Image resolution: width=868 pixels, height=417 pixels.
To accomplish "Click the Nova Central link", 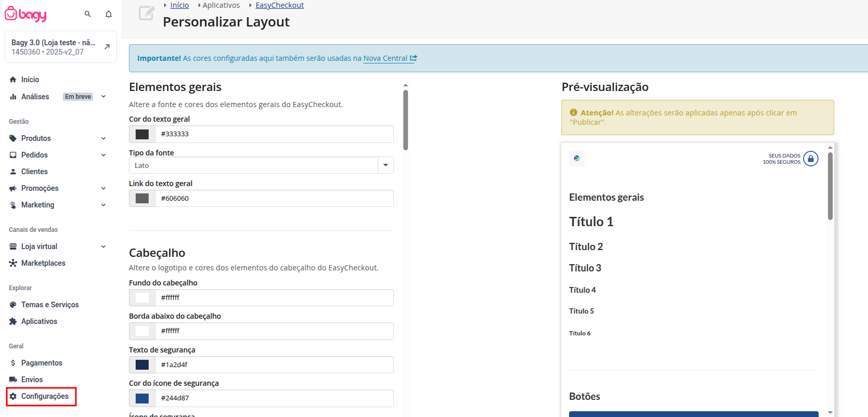I will 385,58.
